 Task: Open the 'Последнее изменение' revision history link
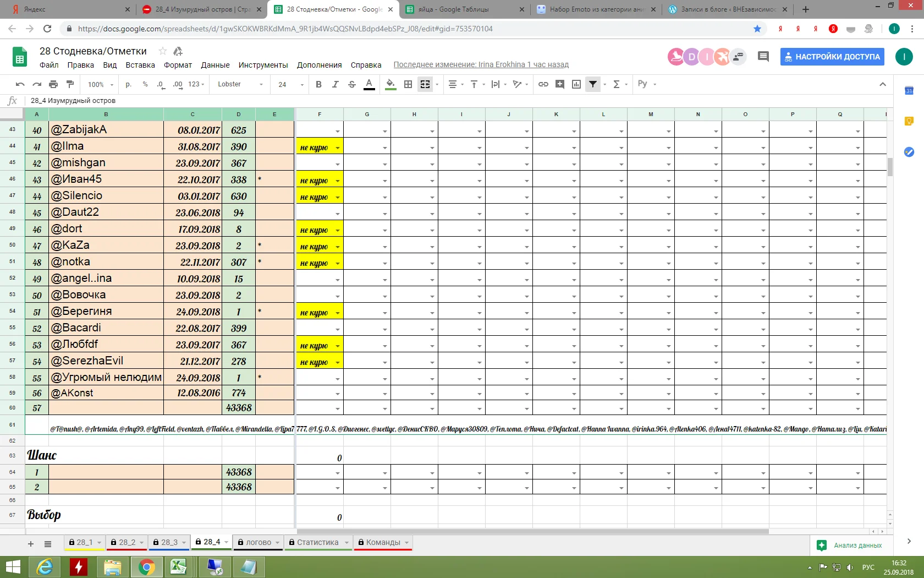[481, 65]
